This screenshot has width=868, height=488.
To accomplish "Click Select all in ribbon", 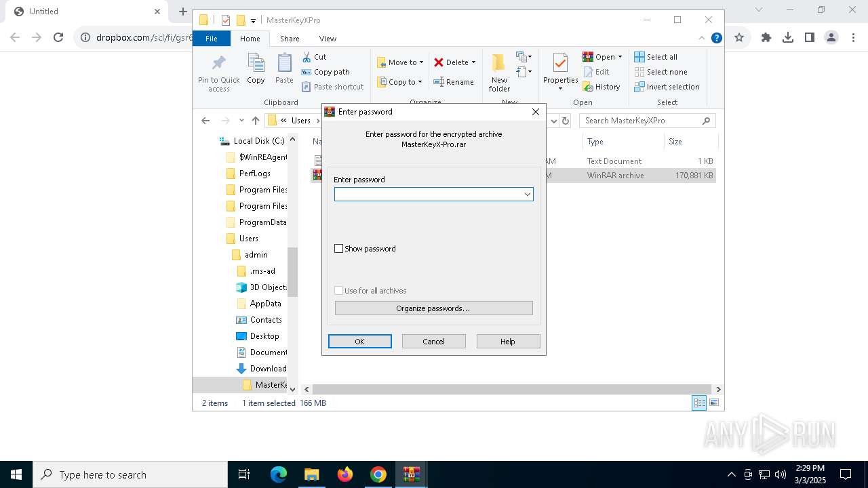I will pos(656,57).
